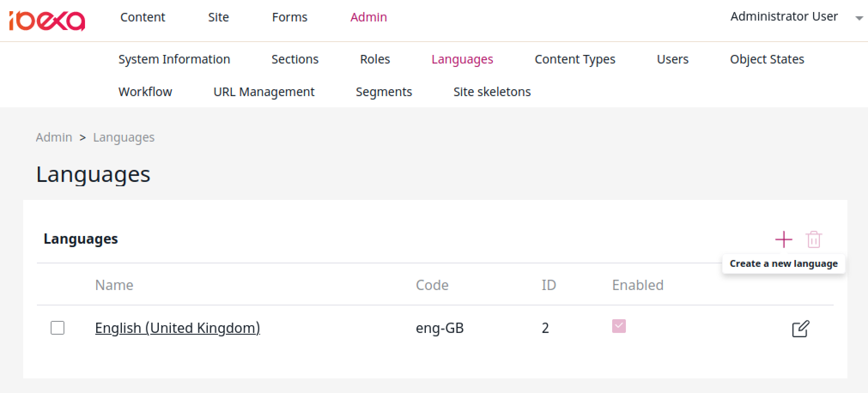This screenshot has width=868, height=393.
Task: Expand the Administrator User dropdown arrow
Action: point(859,18)
